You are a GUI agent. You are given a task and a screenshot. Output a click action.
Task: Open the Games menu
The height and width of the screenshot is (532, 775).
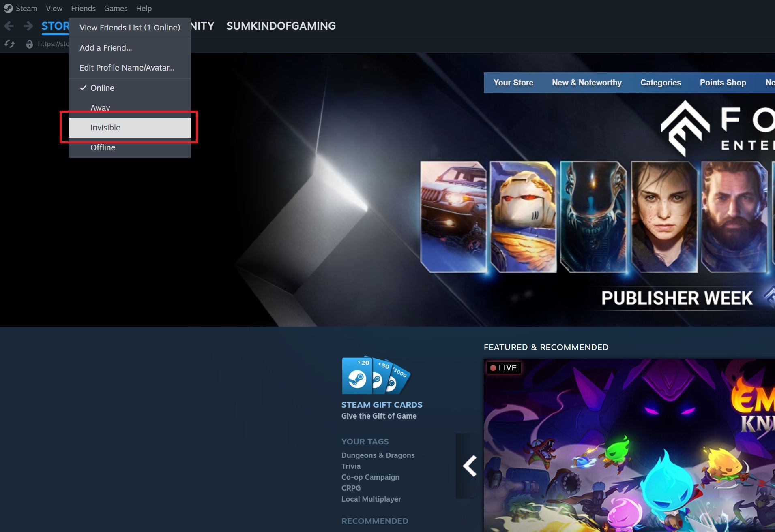115,8
